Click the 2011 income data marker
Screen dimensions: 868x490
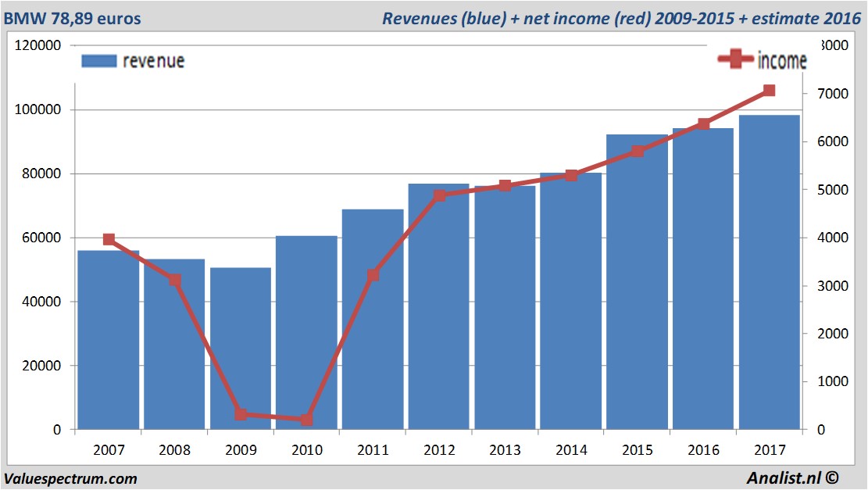pos(373,275)
